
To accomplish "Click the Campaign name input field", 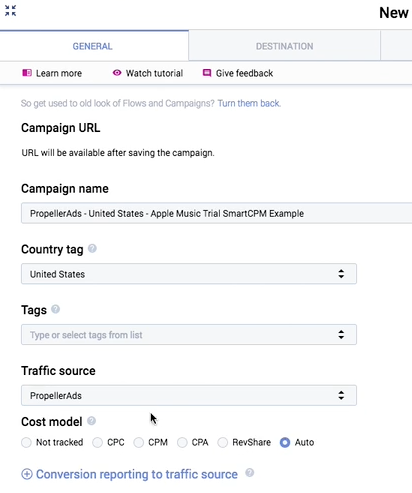I will tap(217, 213).
